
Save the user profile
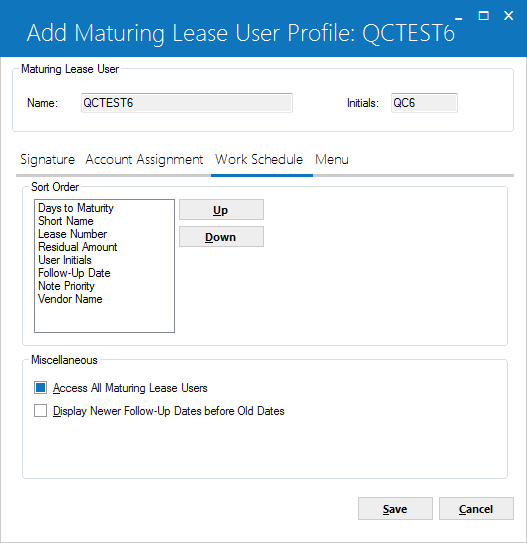pyautogui.click(x=395, y=509)
